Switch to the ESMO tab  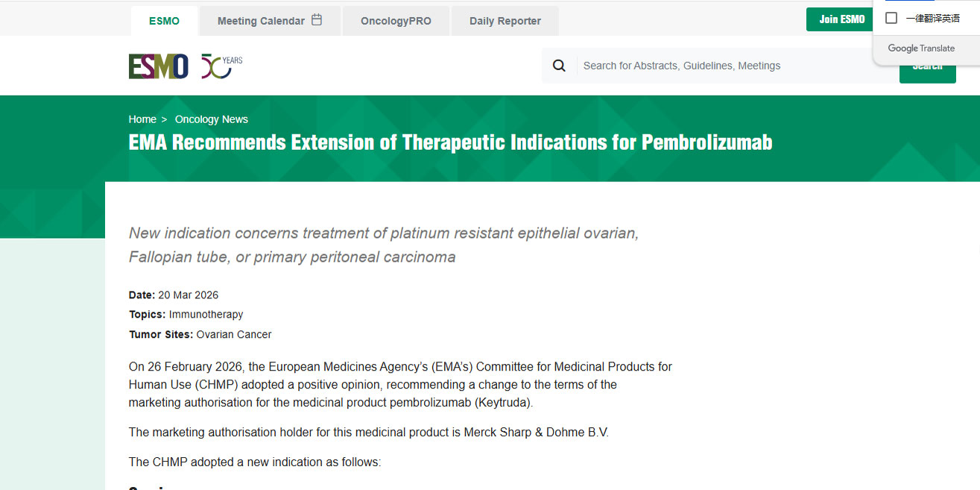[x=164, y=21]
